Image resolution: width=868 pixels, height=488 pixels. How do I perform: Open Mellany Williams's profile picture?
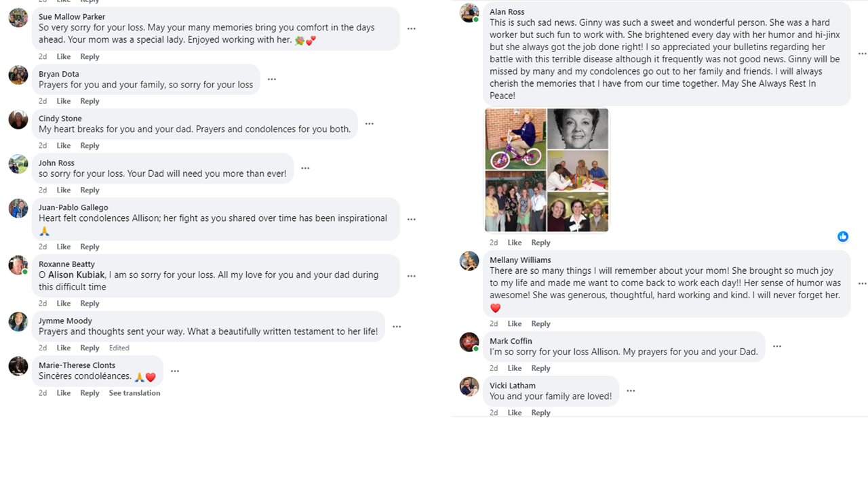point(469,261)
